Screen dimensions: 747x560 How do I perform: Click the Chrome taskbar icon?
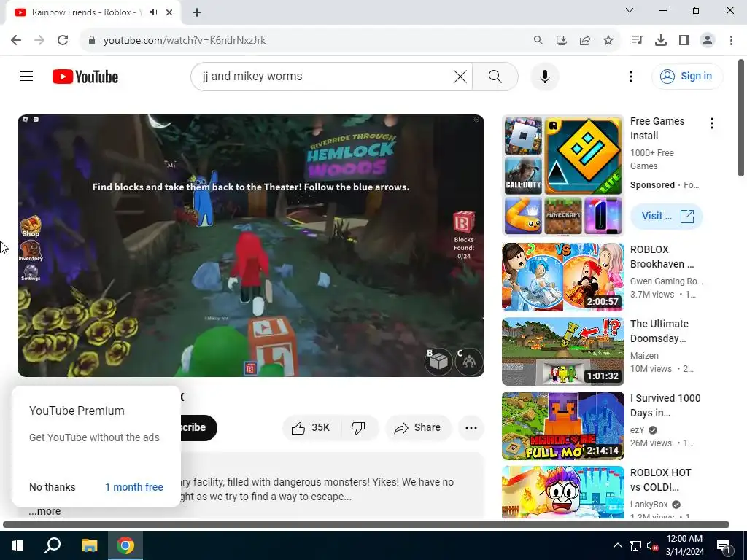(125, 545)
